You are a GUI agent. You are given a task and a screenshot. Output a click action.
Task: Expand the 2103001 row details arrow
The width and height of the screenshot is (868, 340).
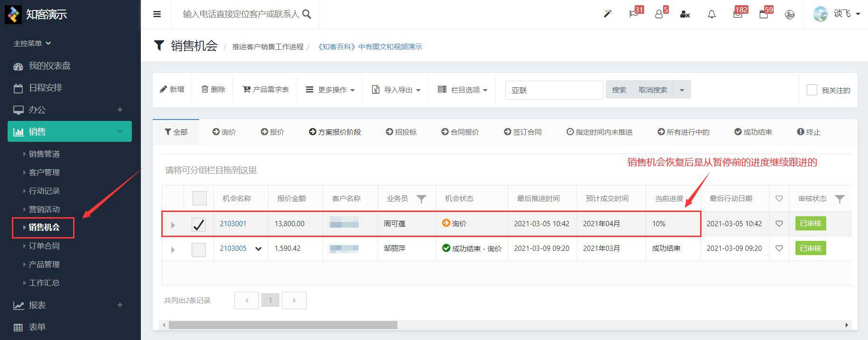coord(173,225)
